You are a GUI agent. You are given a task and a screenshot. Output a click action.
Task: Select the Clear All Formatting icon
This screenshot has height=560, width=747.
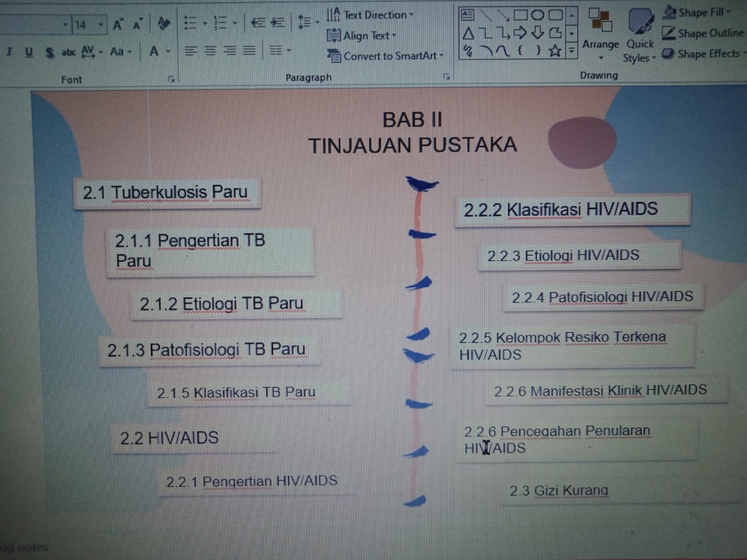click(x=163, y=24)
